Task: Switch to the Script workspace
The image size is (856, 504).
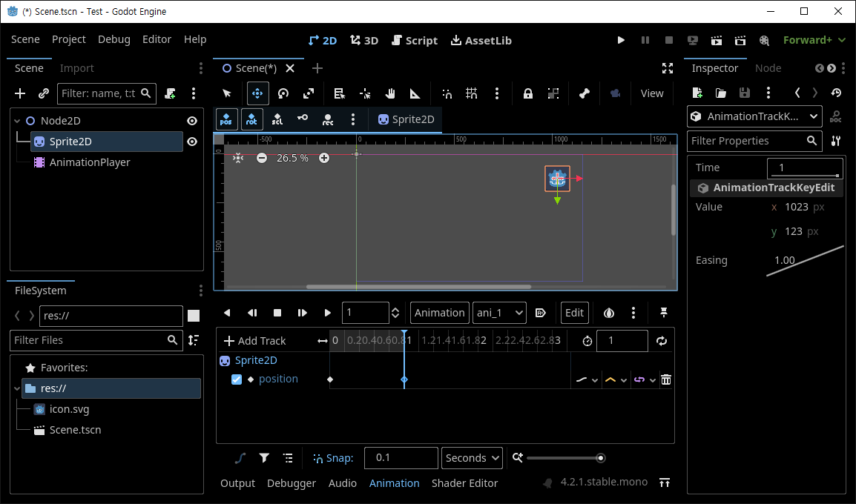Action: [x=415, y=40]
